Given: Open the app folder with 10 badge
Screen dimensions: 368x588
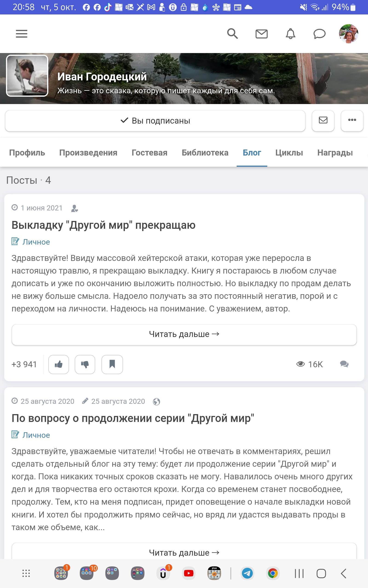Looking at the screenshot, I should 87,573.
